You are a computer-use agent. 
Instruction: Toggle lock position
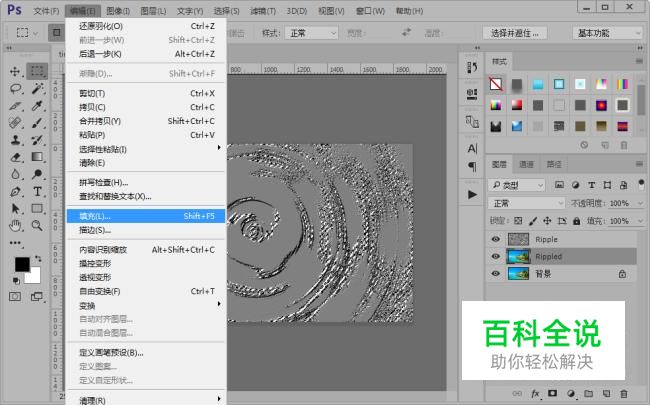coord(547,221)
